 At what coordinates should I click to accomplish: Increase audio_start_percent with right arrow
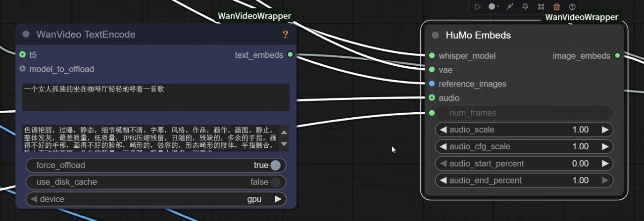point(605,164)
